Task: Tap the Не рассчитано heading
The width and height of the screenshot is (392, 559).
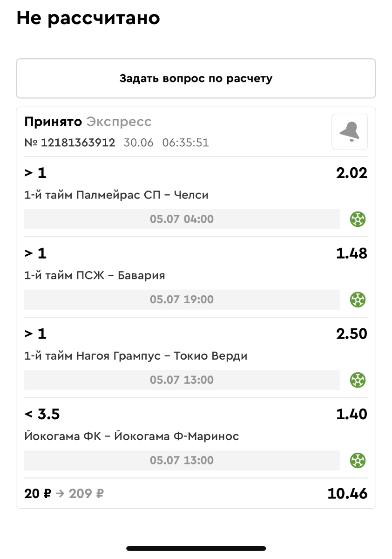Action: [88, 18]
